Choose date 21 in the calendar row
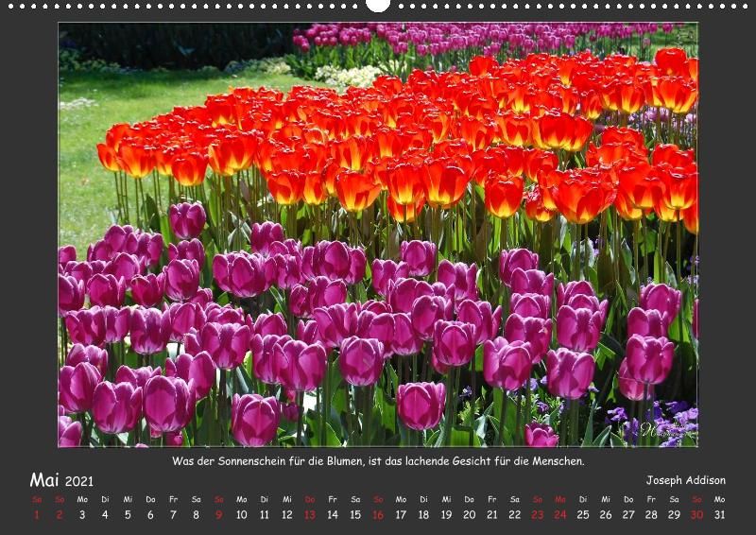 pyautogui.click(x=491, y=515)
